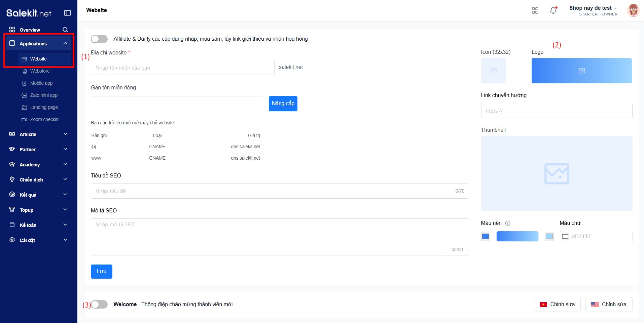Pick the left blue background color swatch
Image resolution: width=644 pixels, height=323 pixels.
(486, 237)
